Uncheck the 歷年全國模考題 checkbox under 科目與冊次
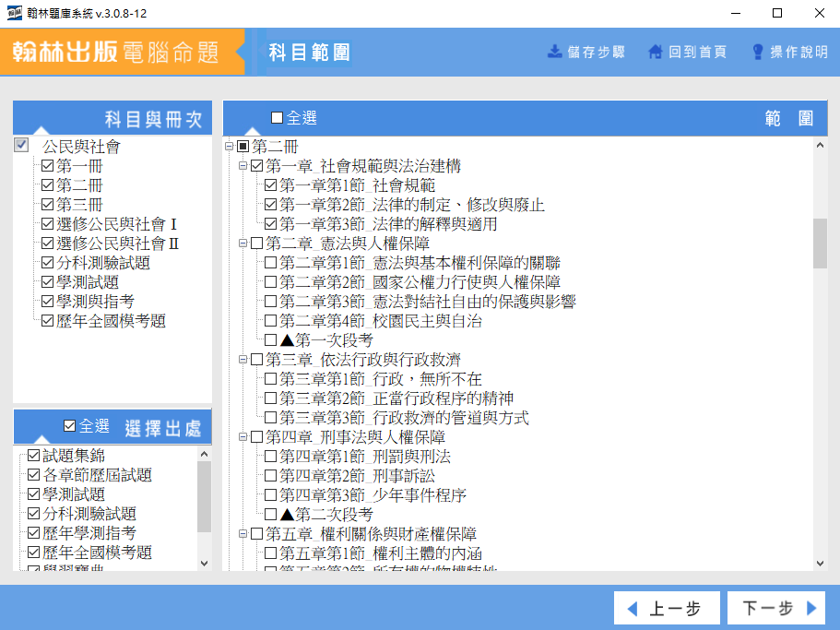 pyautogui.click(x=48, y=321)
